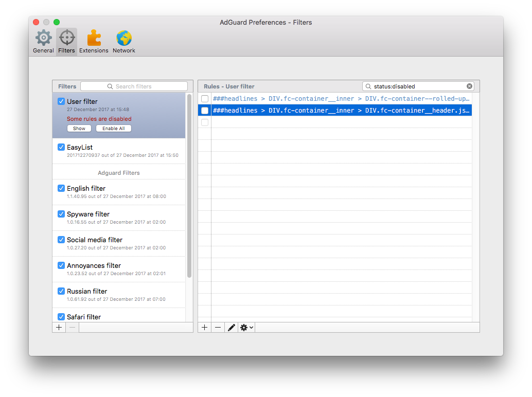
Task: Toggle the Safari filter checkbox
Action: pos(61,317)
